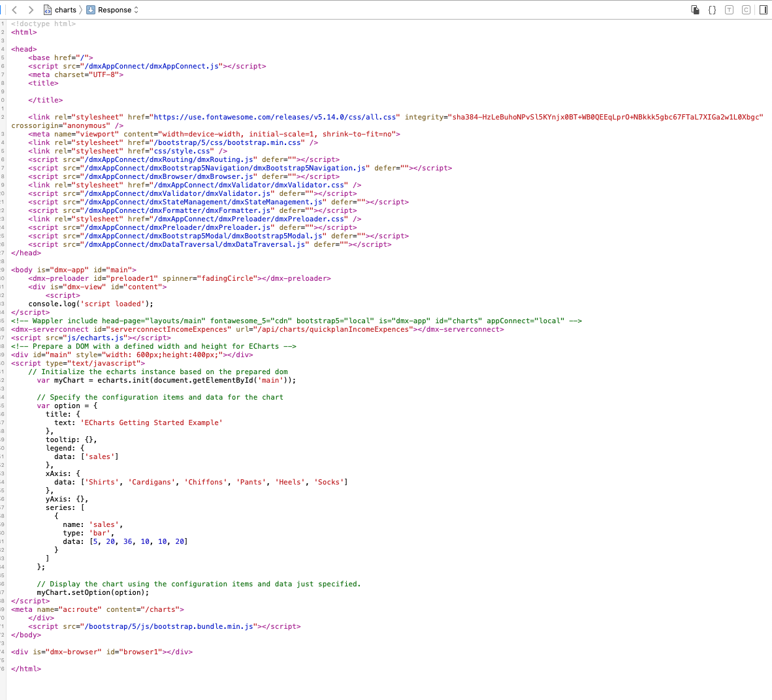
Task: Click the series name 'sales' line
Action: pos(93,525)
